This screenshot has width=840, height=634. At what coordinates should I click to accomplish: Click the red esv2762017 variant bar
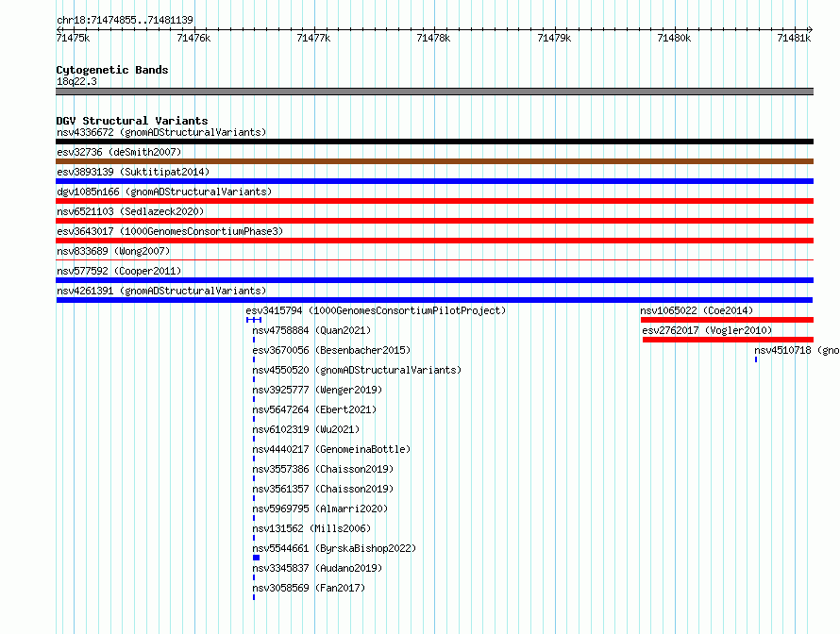click(728, 340)
